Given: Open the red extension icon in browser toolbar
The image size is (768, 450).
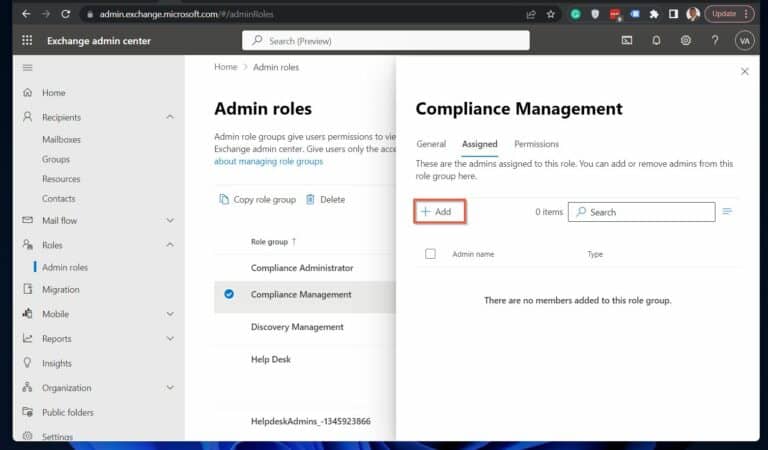Looking at the screenshot, I should [x=615, y=15].
